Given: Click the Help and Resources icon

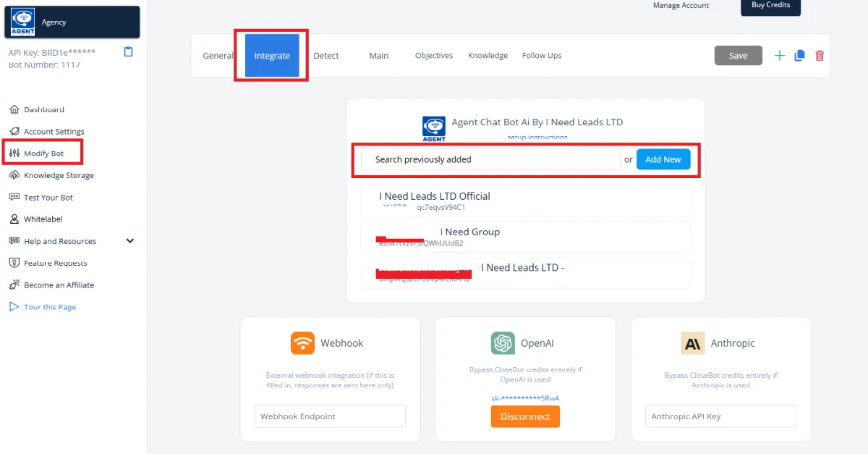Looking at the screenshot, I should pos(14,241).
